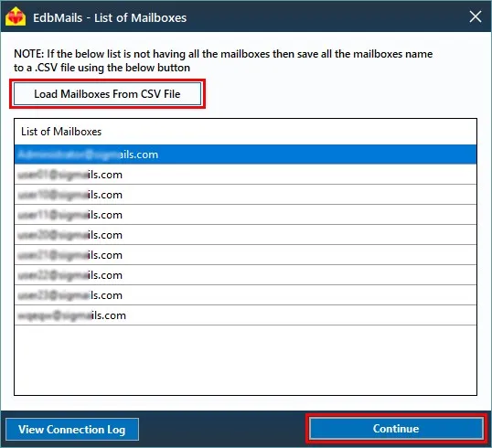Select the user21 mailbox row
Viewport: 492px width, 448px height.
[245, 255]
